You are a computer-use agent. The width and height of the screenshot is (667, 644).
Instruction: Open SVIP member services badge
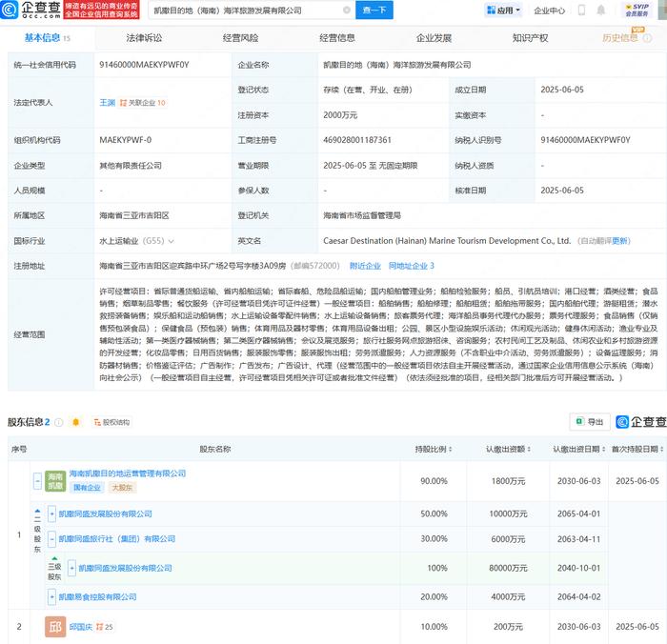[x=637, y=10]
